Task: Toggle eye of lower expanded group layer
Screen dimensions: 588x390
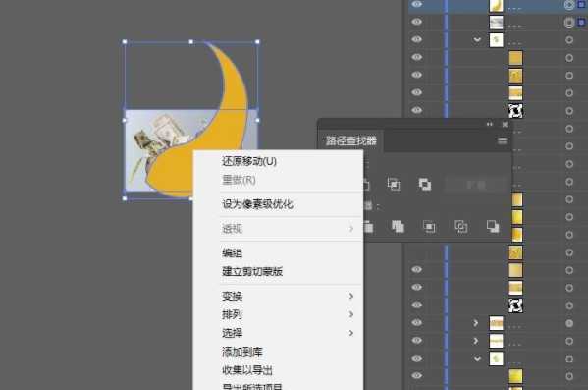Action: (x=416, y=358)
